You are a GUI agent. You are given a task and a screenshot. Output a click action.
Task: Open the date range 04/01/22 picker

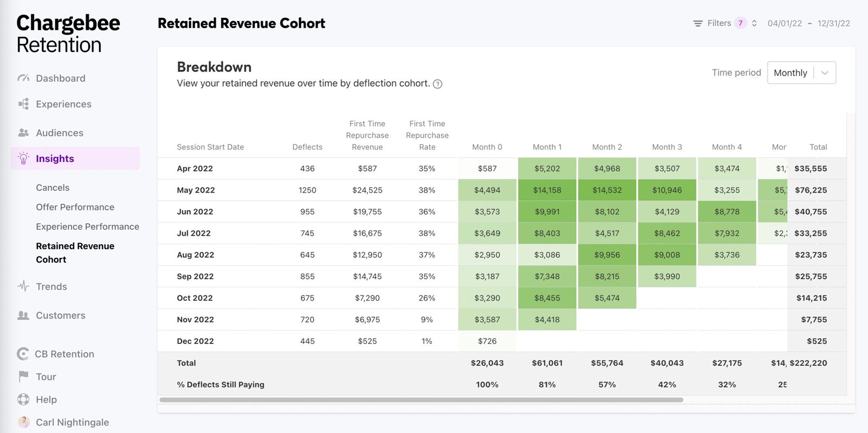pos(784,23)
